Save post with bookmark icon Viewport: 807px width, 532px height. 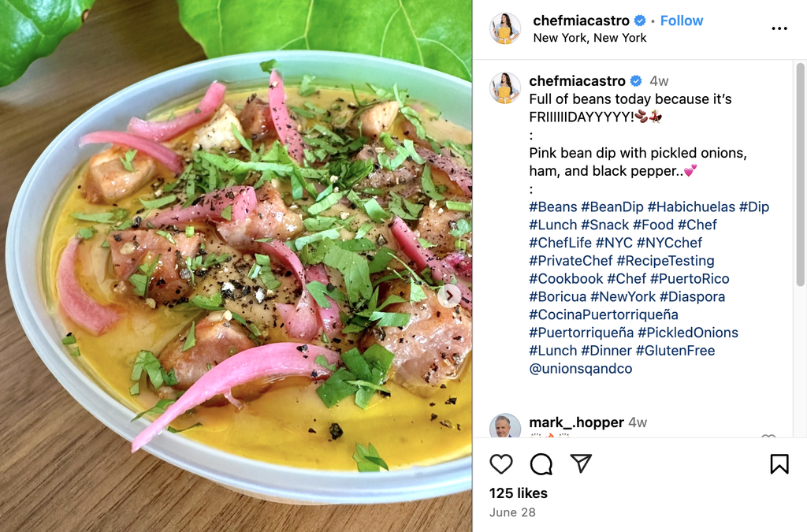click(x=779, y=463)
